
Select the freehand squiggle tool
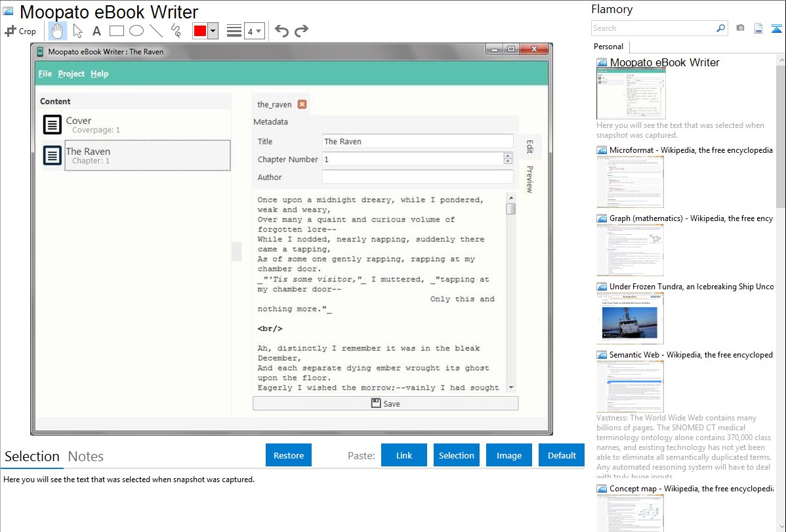pyautogui.click(x=175, y=31)
